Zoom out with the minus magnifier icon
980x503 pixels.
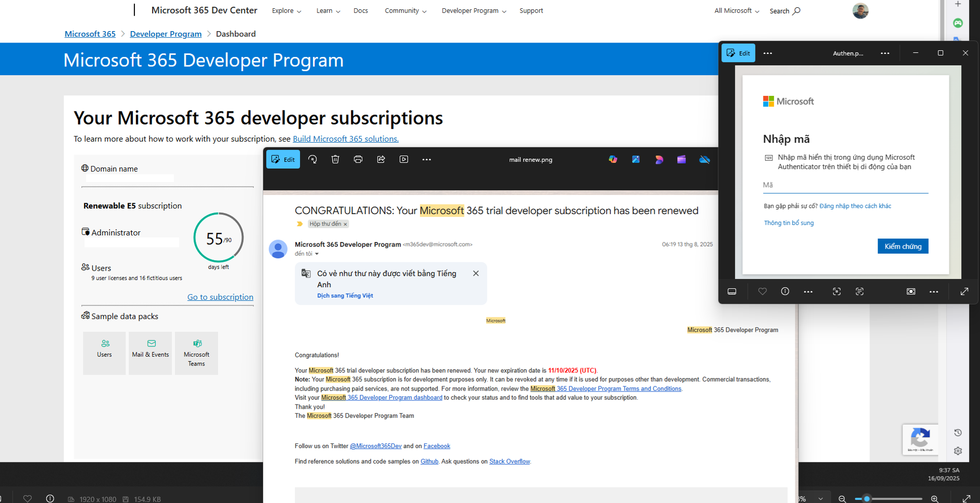point(842,499)
